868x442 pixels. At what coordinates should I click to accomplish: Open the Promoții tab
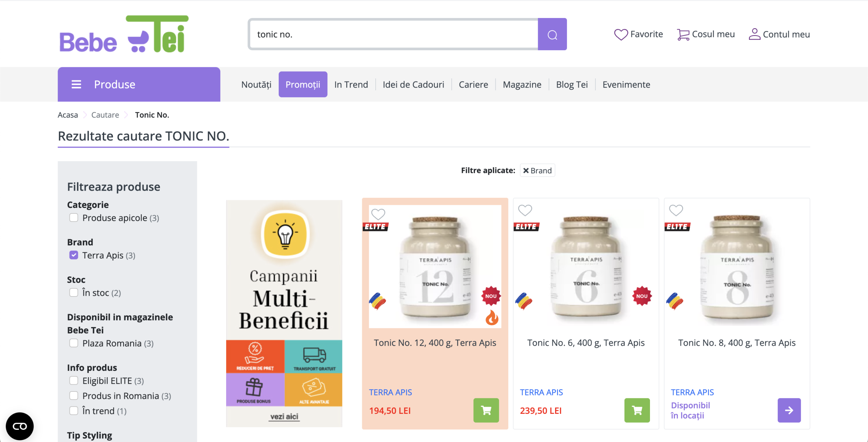point(302,84)
